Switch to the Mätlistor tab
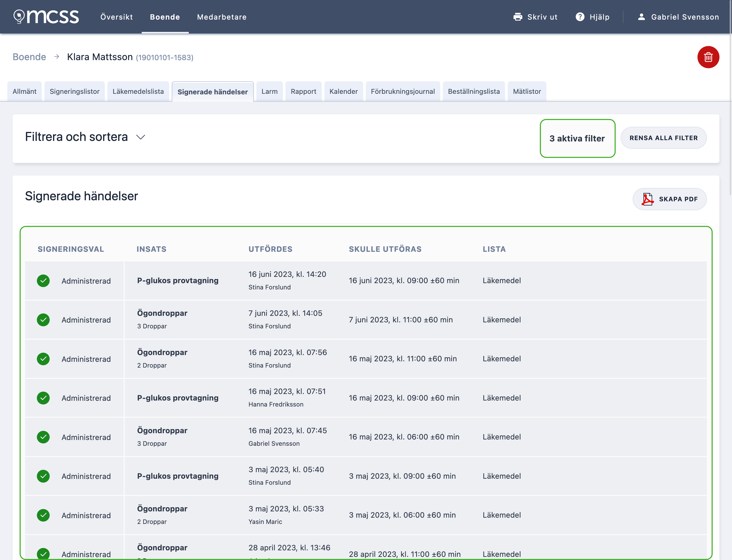 527,91
